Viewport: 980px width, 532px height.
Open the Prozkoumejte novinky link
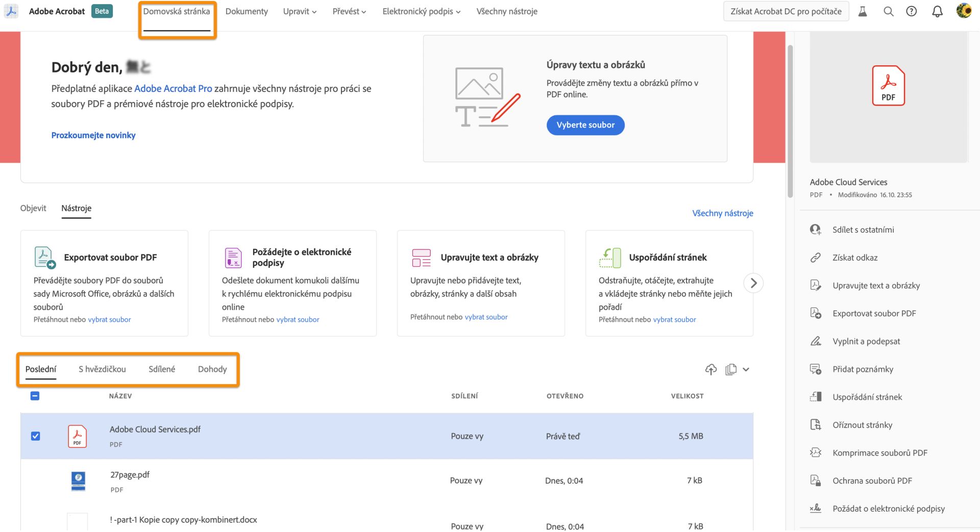pyautogui.click(x=93, y=135)
